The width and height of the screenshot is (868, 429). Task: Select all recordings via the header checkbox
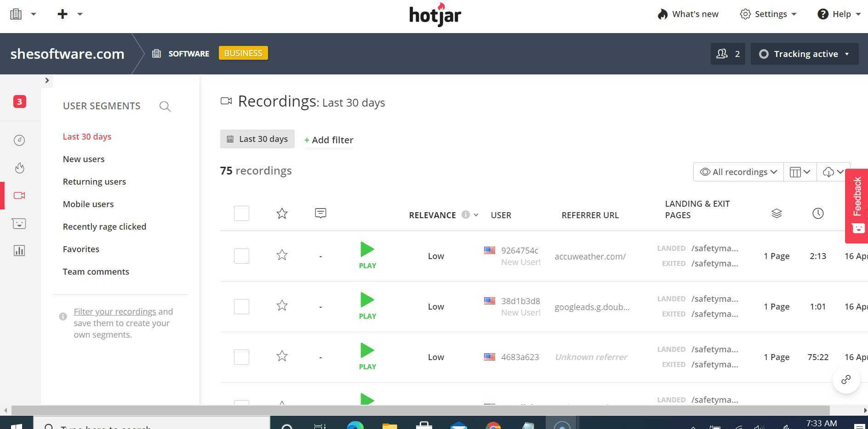click(241, 213)
